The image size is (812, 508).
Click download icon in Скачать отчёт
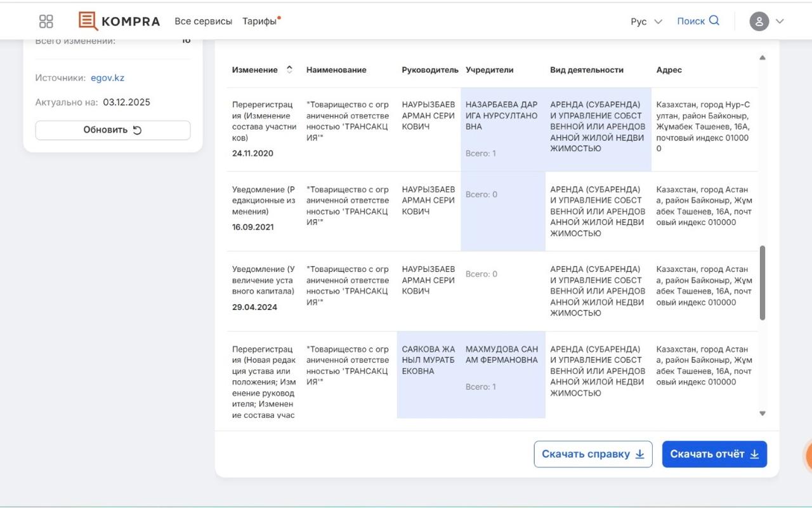point(754,454)
